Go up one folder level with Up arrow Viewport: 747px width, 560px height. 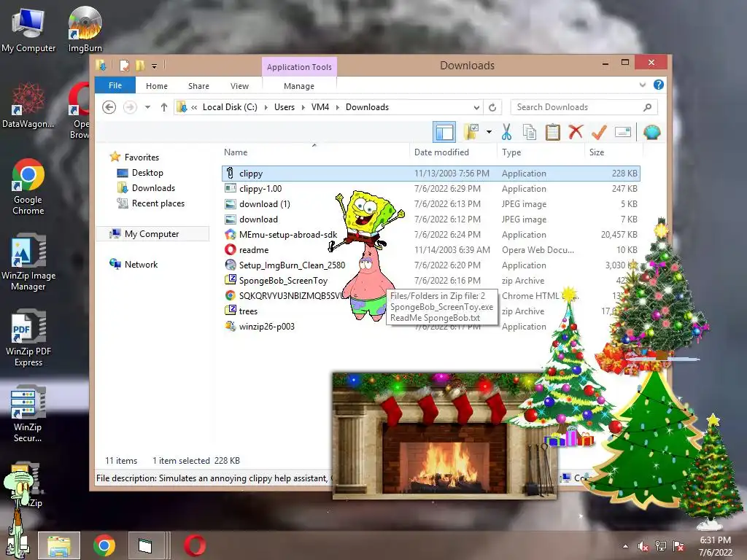164,107
